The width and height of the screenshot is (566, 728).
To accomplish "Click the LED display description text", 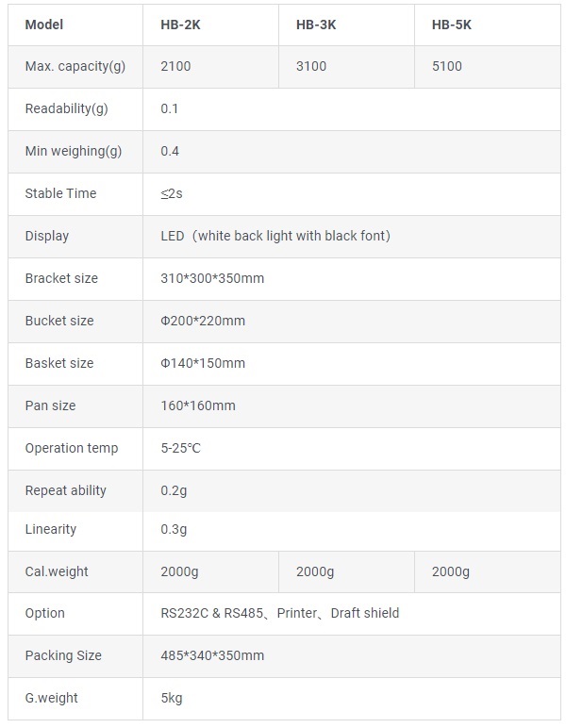I will 275,236.
